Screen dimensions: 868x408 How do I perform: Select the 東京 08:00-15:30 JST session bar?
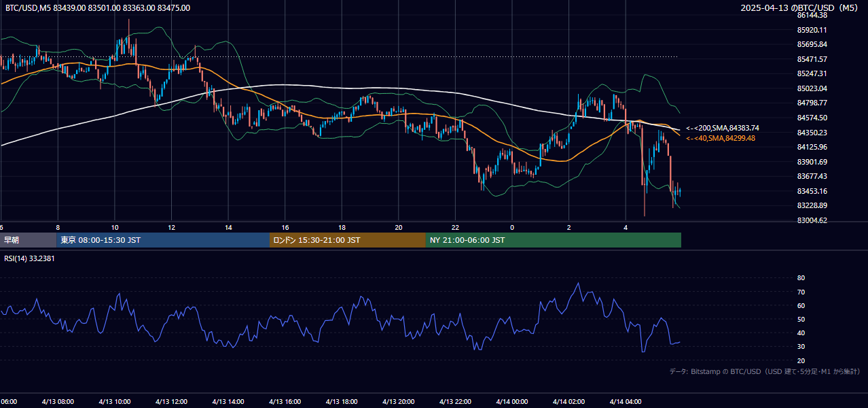pyautogui.click(x=163, y=240)
